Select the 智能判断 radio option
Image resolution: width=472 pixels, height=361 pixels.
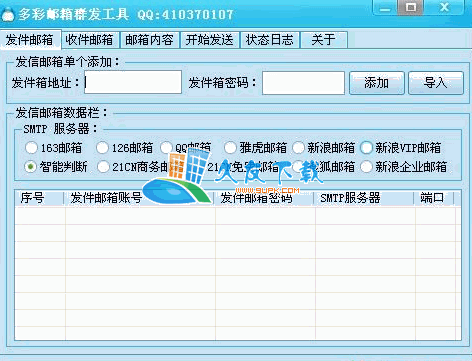click(x=56, y=167)
